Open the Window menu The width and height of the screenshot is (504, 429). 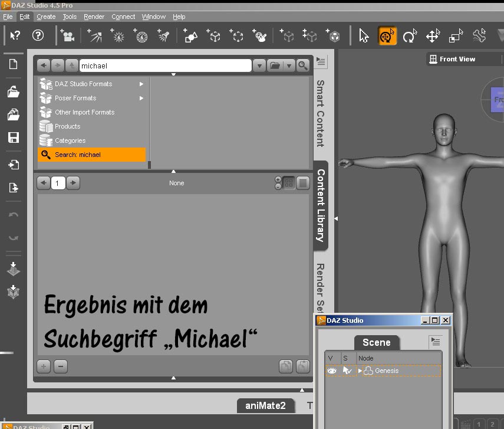154,17
